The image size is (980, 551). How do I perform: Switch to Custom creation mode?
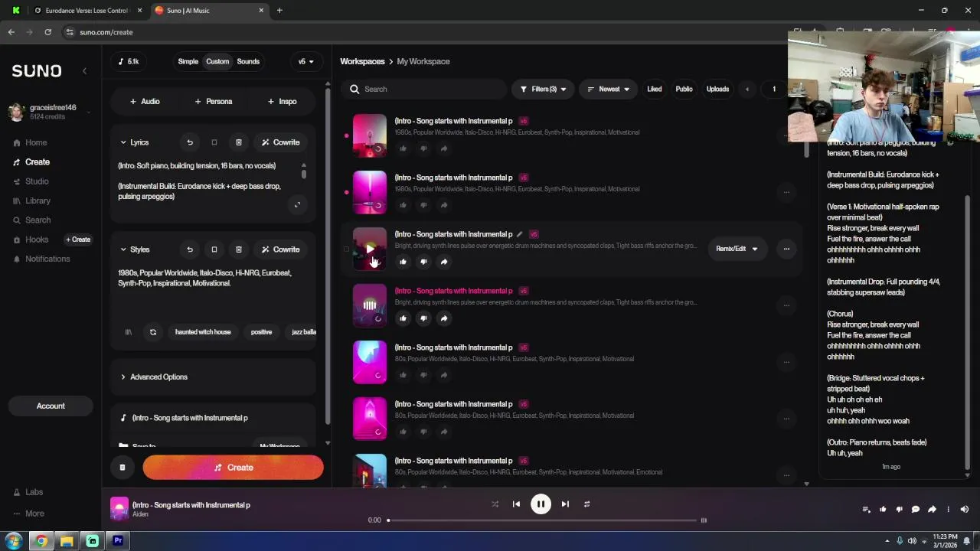[x=217, y=61]
